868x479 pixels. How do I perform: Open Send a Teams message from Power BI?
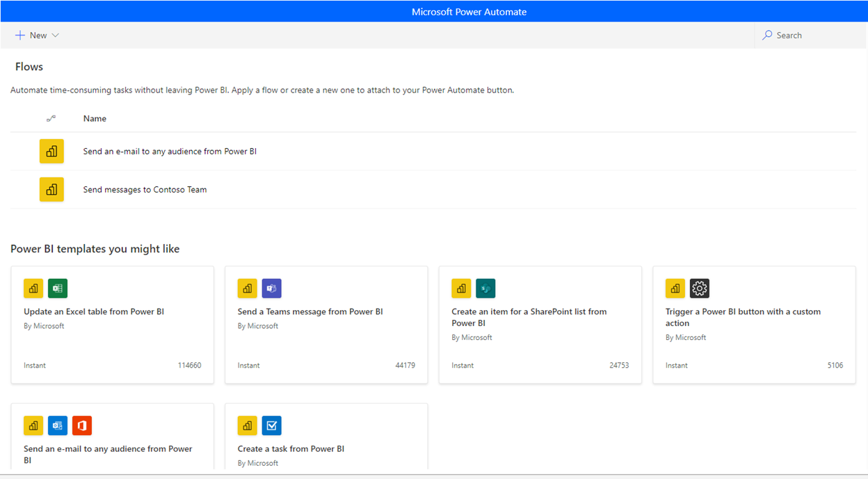point(310,311)
